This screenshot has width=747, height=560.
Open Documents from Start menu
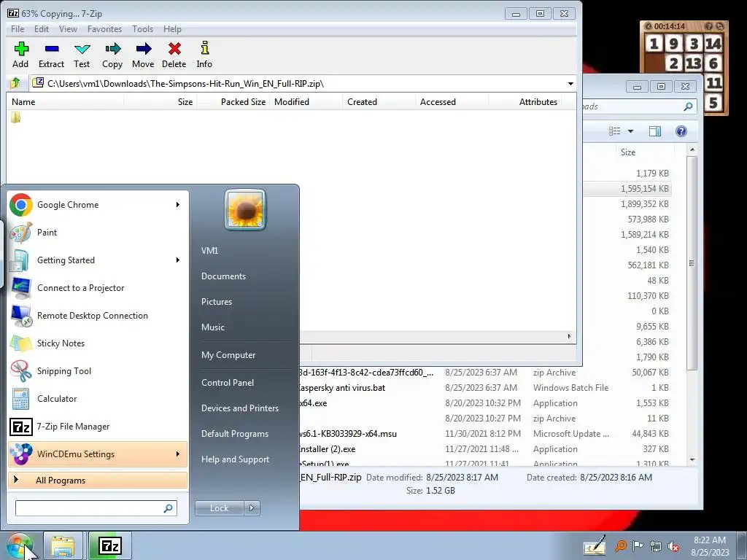(x=223, y=276)
